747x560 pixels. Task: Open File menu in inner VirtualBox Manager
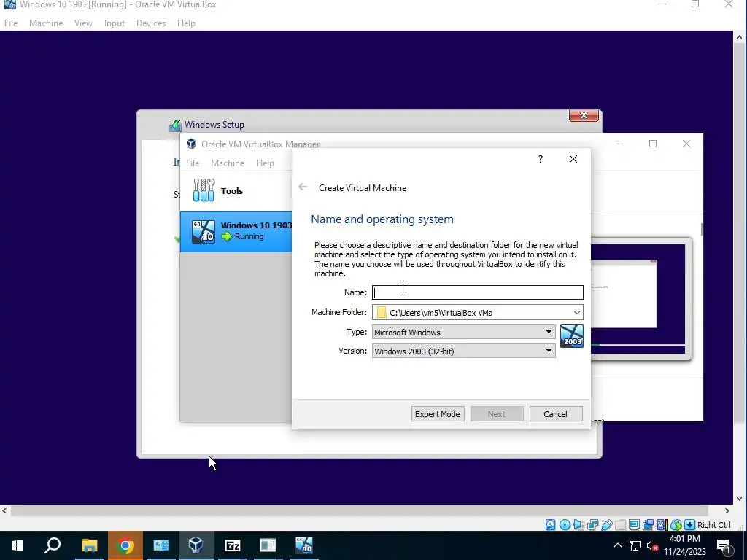pyautogui.click(x=193, y=163)
